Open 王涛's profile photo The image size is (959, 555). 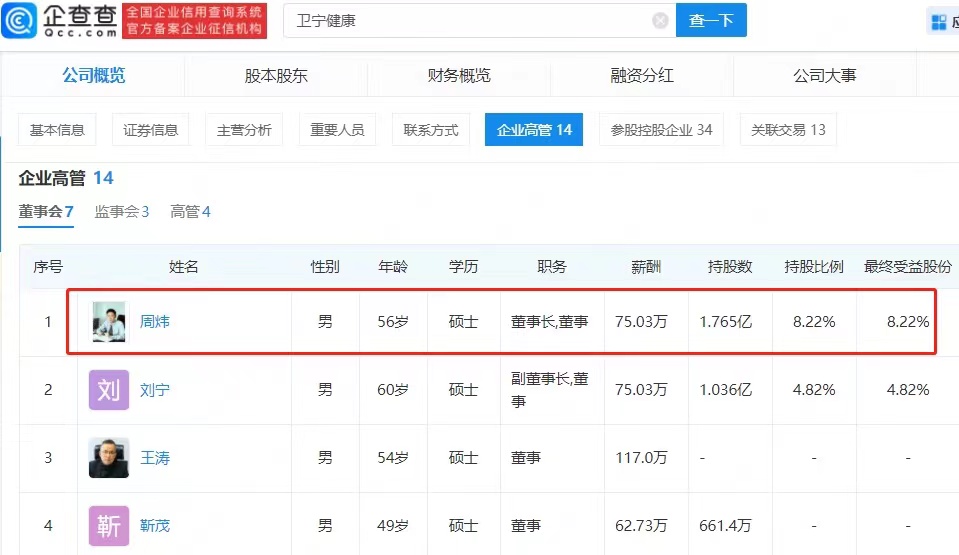pyautogui.click(x=109, y=457)
